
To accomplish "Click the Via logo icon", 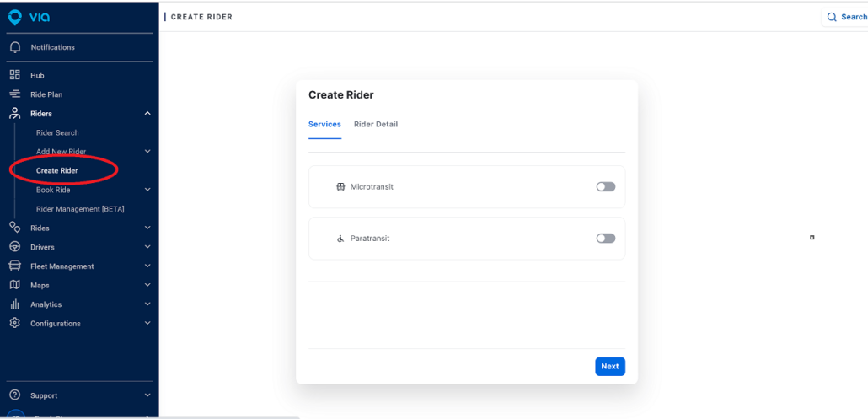I will pyautogui.click(x=15, y=17).
